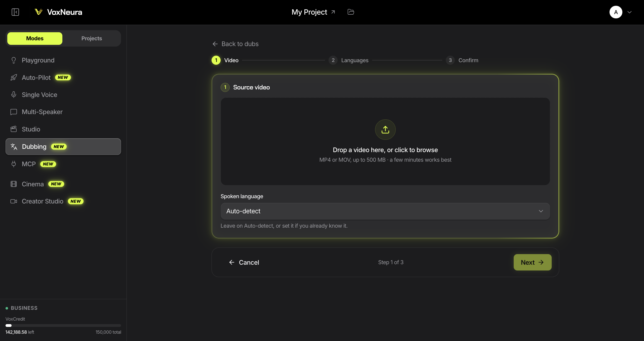Open MCP plug icon

tap(14, 164)
